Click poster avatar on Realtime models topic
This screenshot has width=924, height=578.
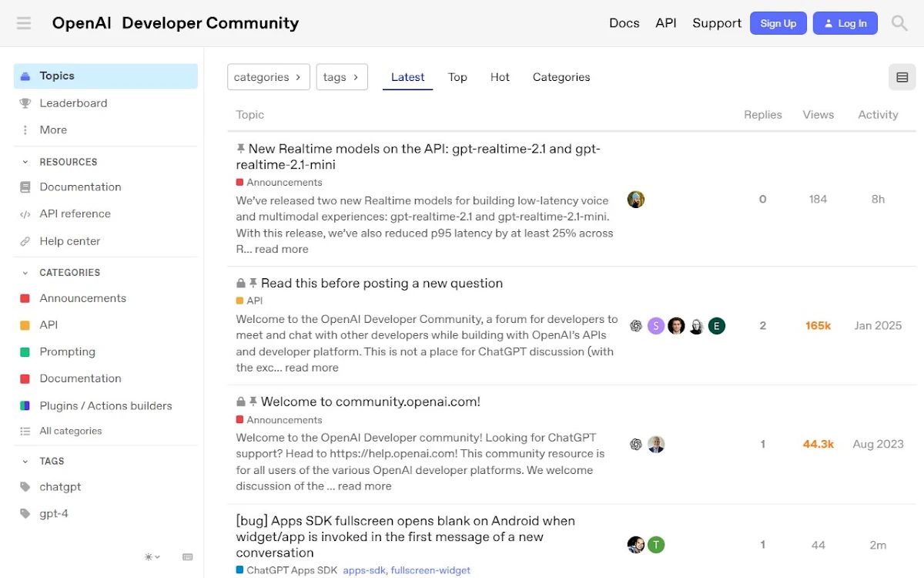pyautogui.click(x=636, y=200)
